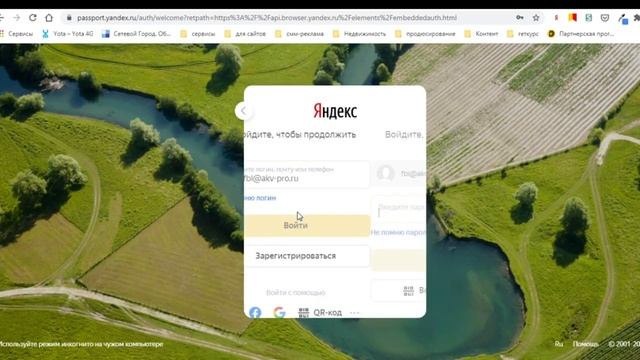This screenshot has height=360, width=640.
Task: Bookmark this page with the star icon
Action: (x=536, y=18)
